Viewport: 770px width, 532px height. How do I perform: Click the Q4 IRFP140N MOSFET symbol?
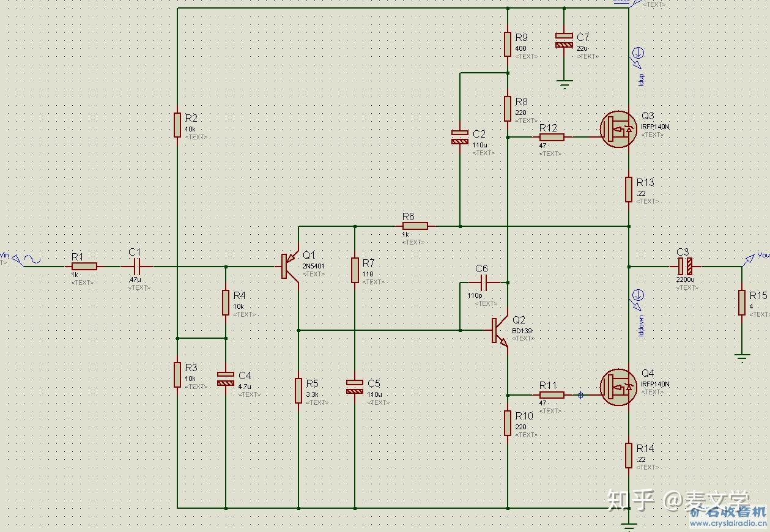[618, 386]
